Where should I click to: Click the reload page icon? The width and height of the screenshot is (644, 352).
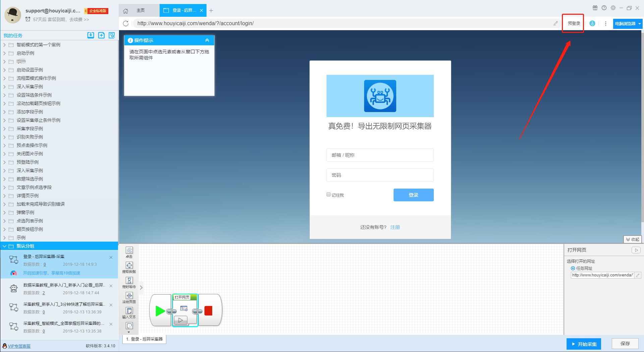point(126,23)
